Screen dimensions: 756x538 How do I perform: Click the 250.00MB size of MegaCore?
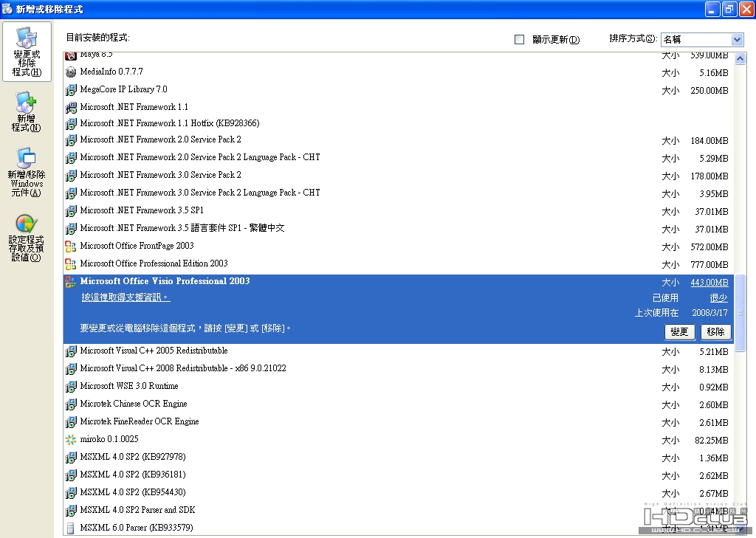pos(709,91)
